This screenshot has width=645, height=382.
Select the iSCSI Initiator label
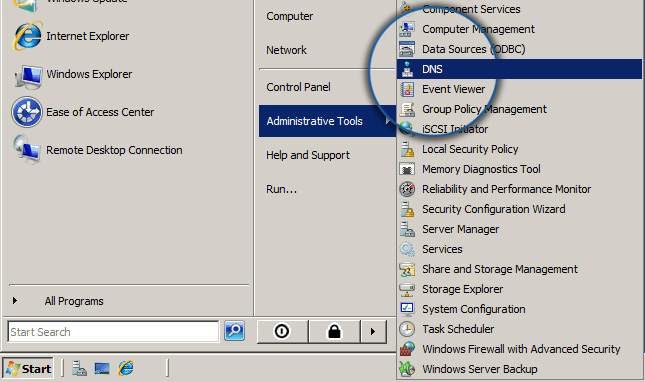(455, 129)
